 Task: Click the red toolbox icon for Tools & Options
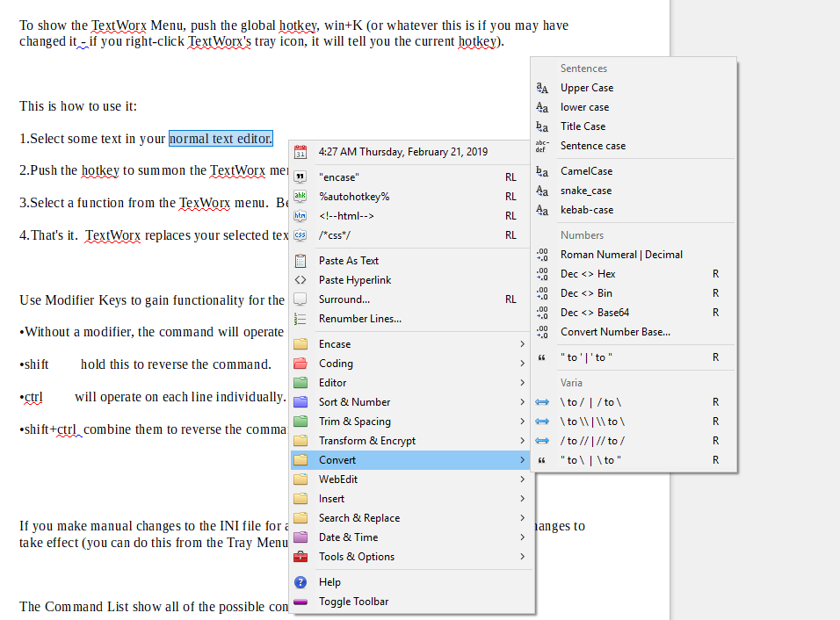(x=301, y=556)
